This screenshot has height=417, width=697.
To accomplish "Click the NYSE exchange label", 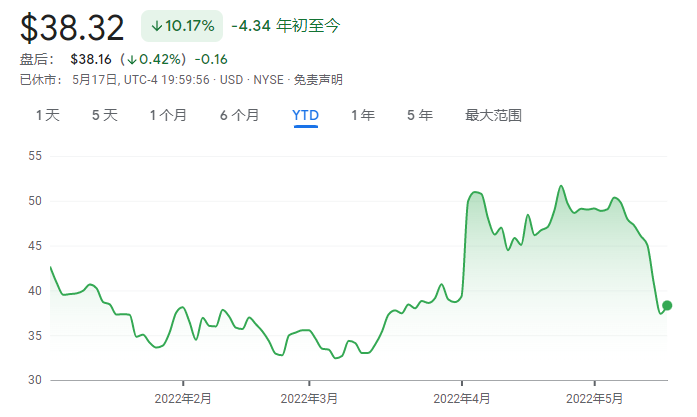I will (268, 80).
